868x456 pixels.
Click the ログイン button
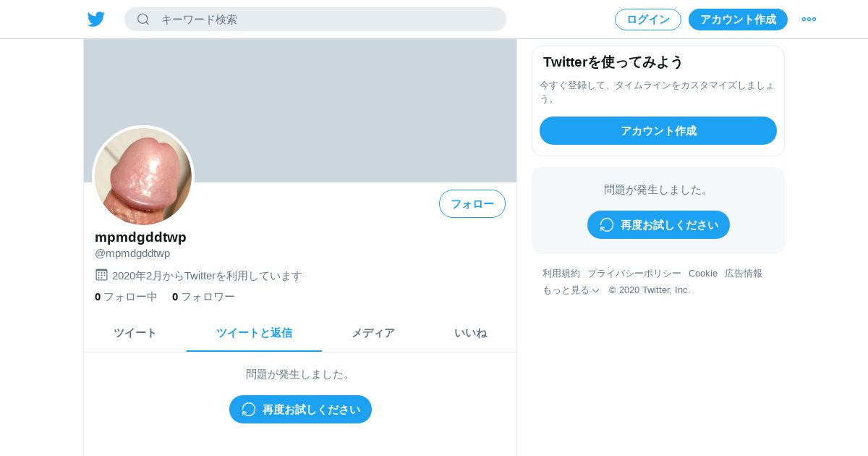point(648,20)
